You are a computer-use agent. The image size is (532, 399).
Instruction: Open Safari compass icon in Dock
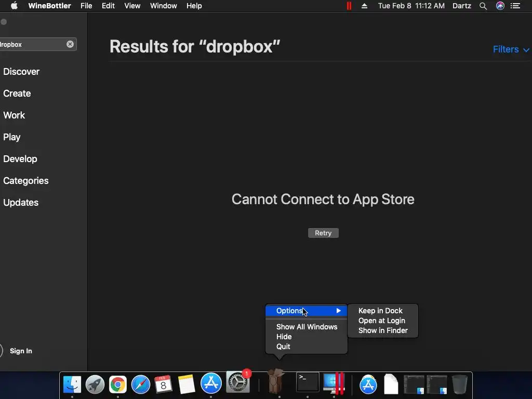pyautogui.click(x=140, y=384)
